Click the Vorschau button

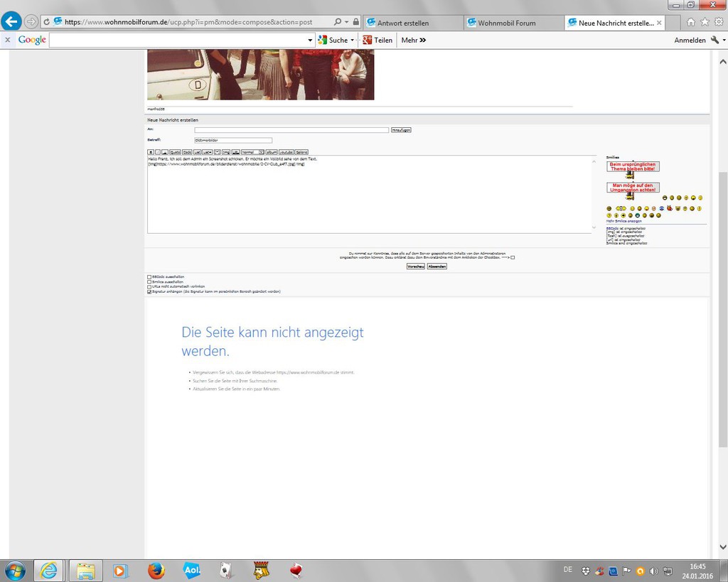tap(415, 266)
